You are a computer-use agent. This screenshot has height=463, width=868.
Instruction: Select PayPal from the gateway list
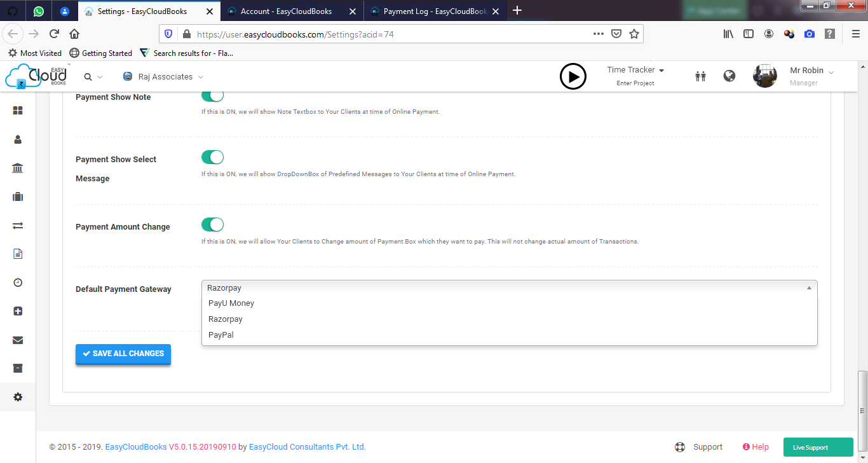pyautogui.click(x=510, y=335)
